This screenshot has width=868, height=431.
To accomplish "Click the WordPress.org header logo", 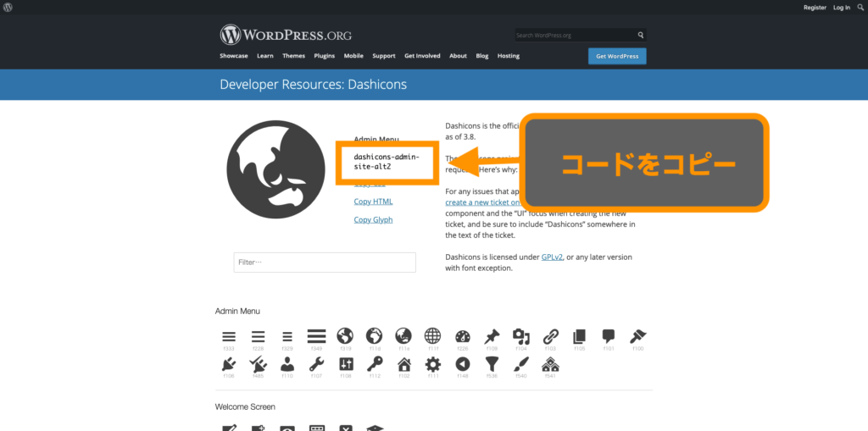I will point(286,36).
